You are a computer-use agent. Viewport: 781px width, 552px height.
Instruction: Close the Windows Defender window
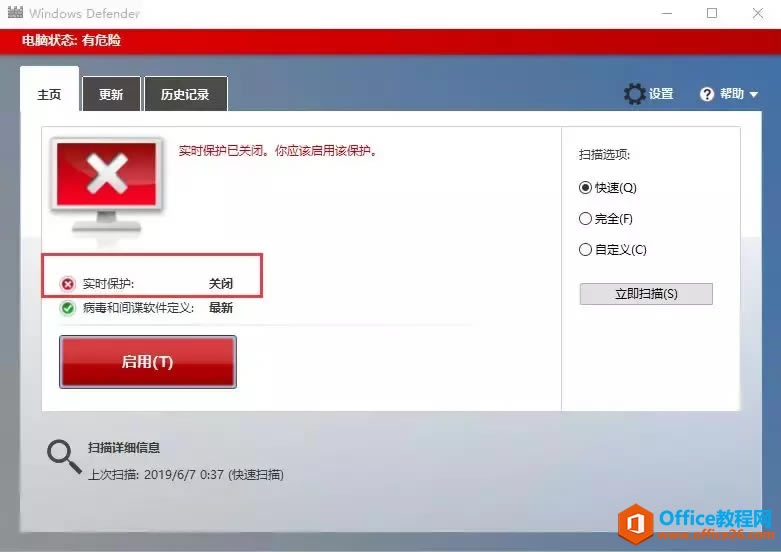pyautogui.click(x=758, y=13)
